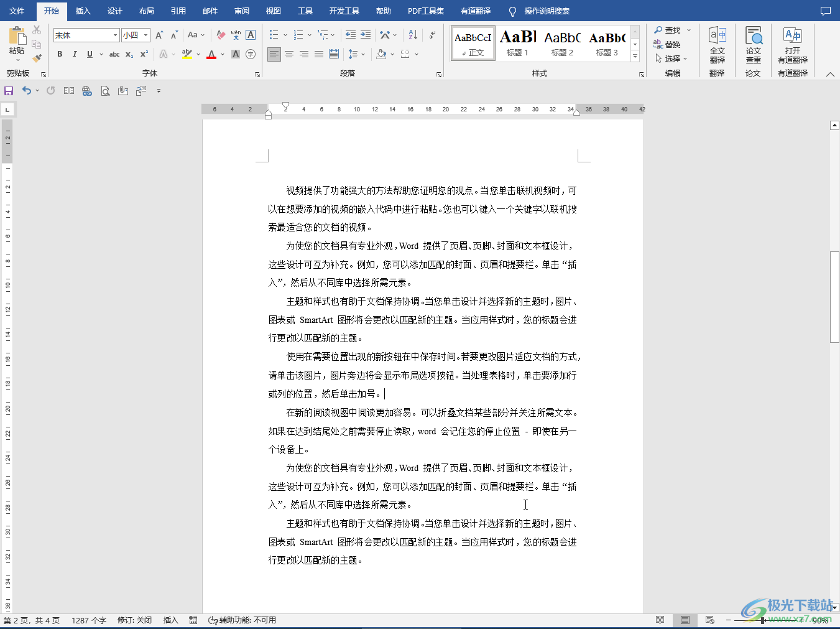Open print preview from quick access toolbar
Screen dimensions: 840x629
click(x=106, y=91)
